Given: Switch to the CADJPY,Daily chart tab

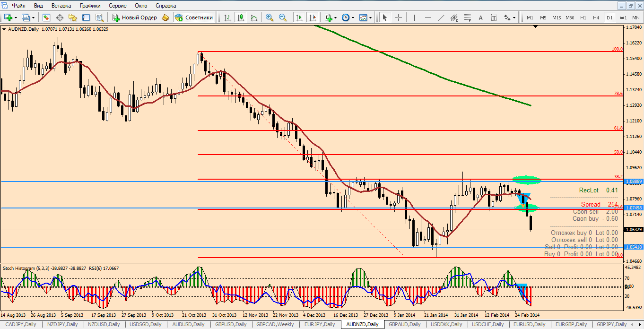Looking at the screenshot, I should coord(20,324).
